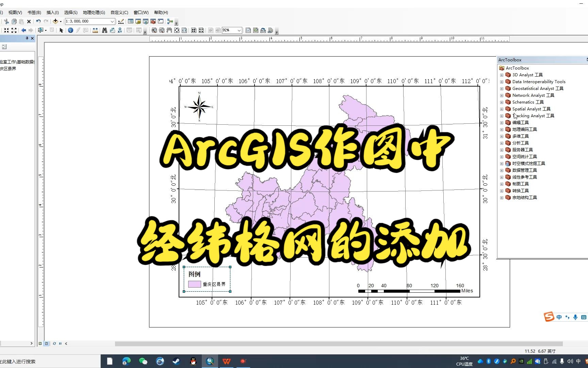Open the 视图(V) menu
The width and height of the screenshot is (588, 368).
15,12
